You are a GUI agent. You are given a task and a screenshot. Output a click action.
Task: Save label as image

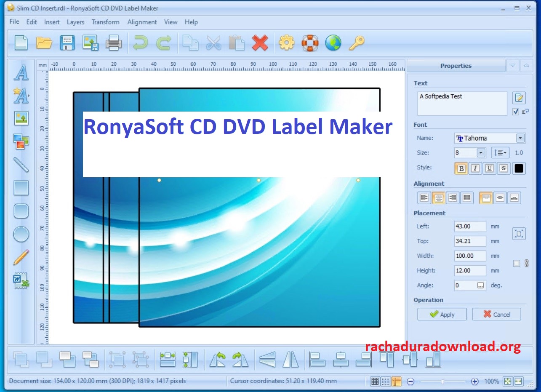90,43
